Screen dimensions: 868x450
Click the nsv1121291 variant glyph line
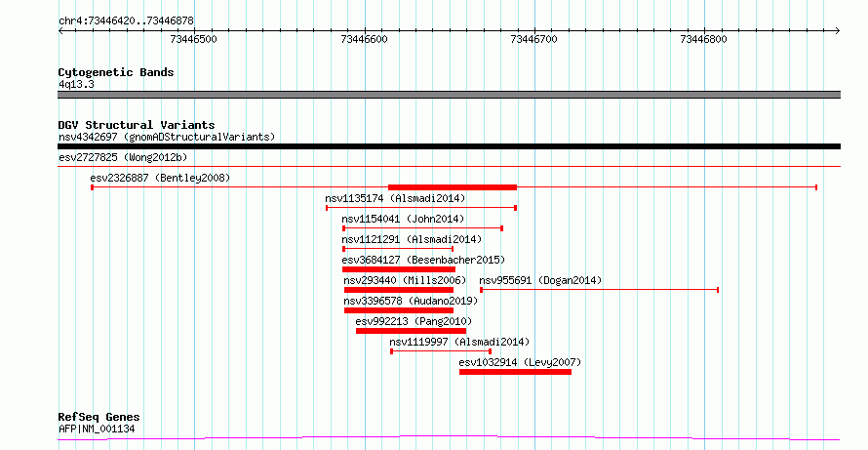tap(398, 249)
